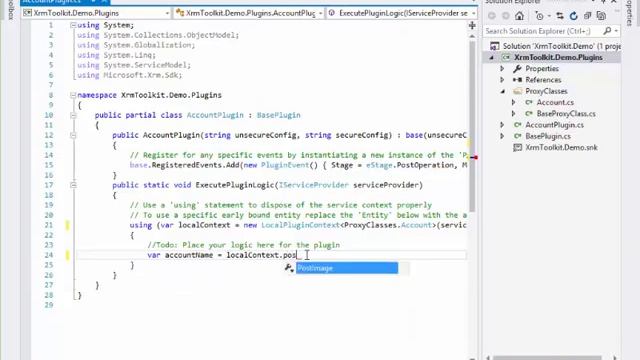
Task: Expand the Properties node
Action: (502, 69)
